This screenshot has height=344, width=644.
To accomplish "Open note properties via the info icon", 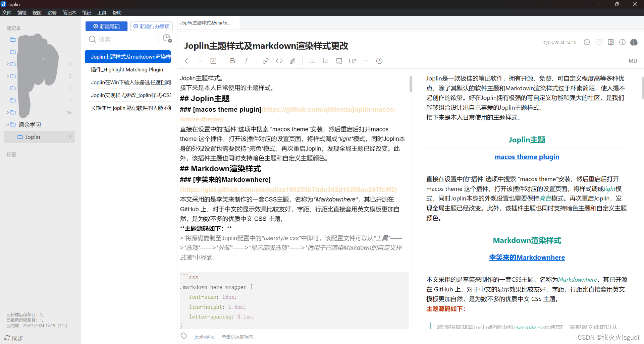I will coord(622,42).
